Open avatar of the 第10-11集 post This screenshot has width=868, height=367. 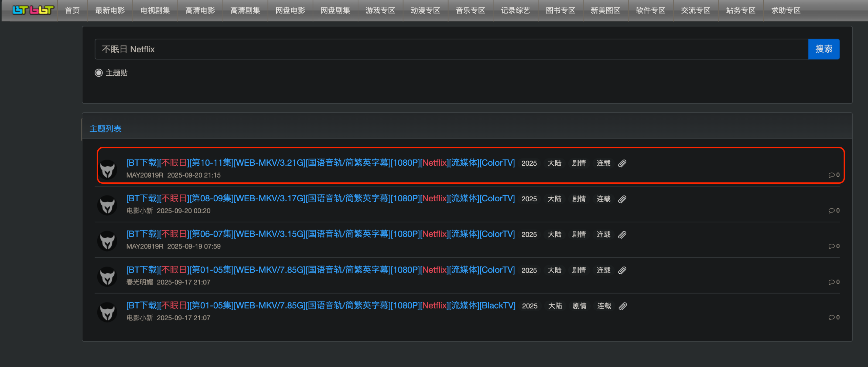[107, 169]
